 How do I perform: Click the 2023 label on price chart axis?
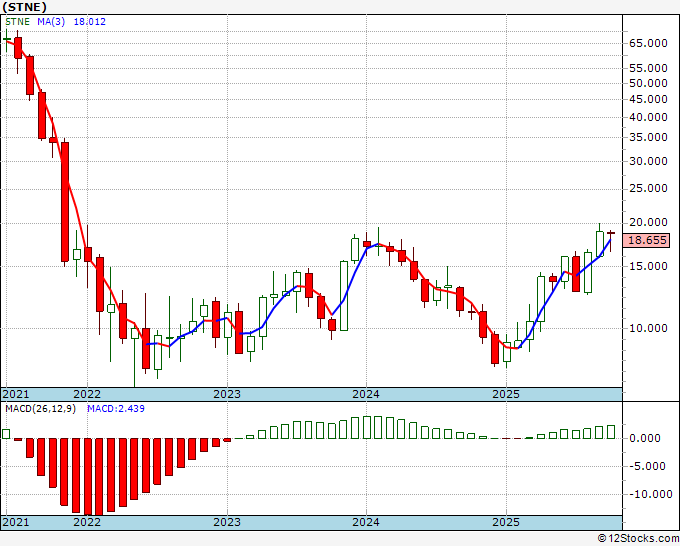[227, 394]
